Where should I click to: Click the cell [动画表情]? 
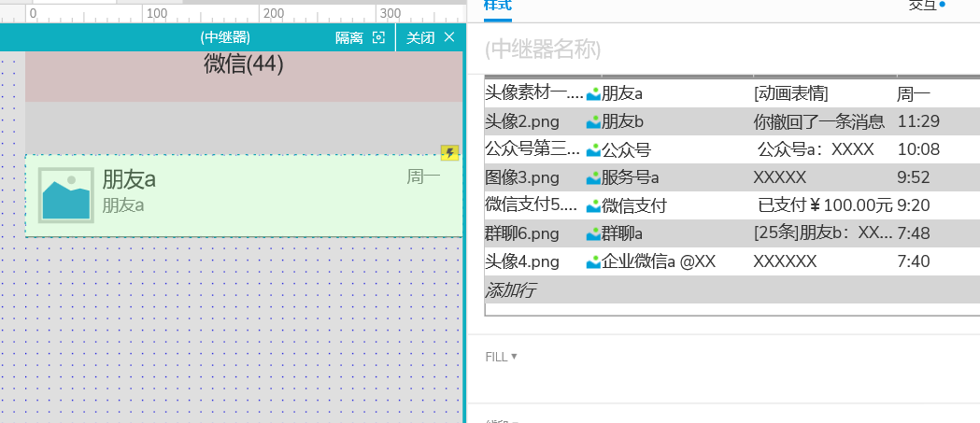(x=790, y=94)
